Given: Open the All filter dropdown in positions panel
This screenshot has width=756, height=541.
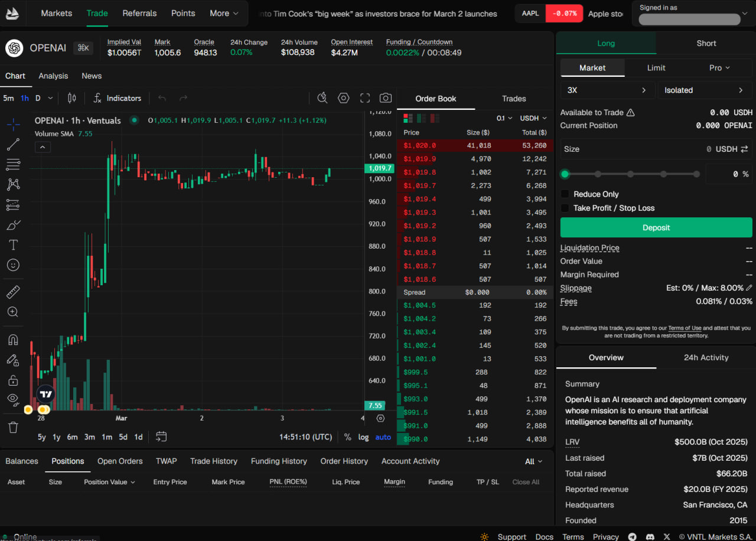Looking at the screenshot, I should 534,461.
